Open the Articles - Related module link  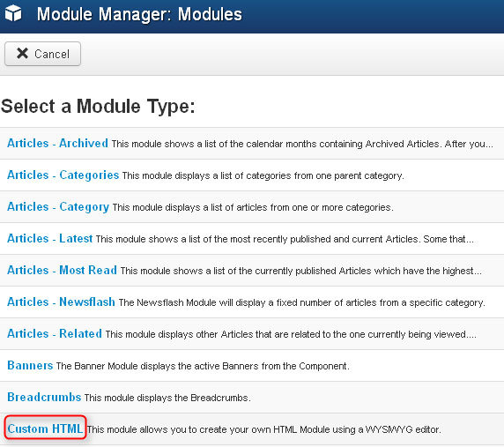pos(55,334)
